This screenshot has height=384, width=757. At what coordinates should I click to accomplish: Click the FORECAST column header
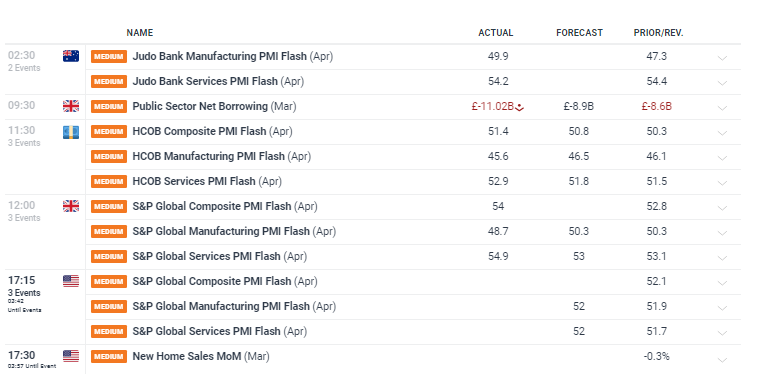coord(579,33)
